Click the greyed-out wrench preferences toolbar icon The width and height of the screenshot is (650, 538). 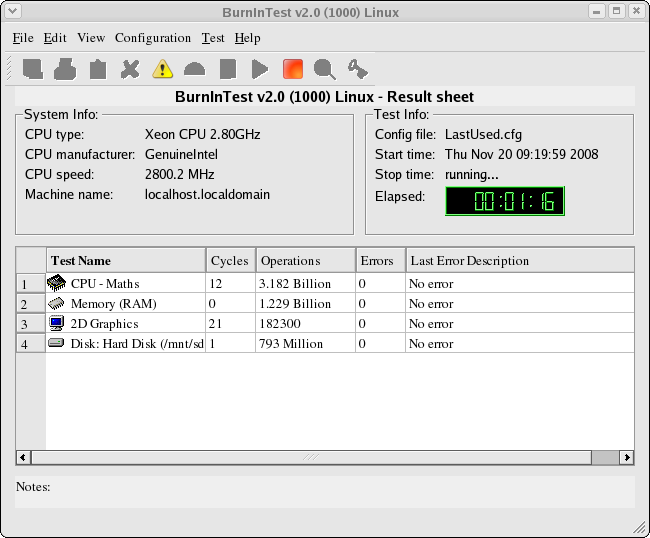coord(357,69)
